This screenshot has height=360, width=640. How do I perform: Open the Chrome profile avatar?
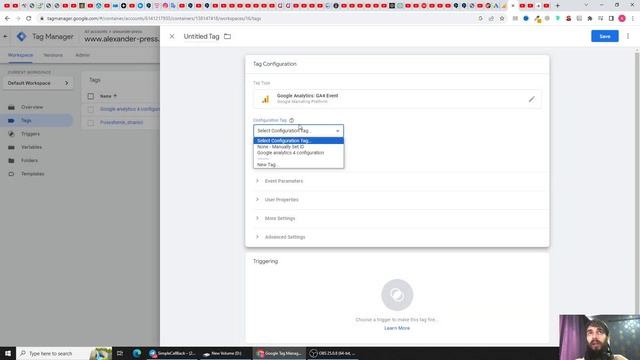[x=622, y=18]
